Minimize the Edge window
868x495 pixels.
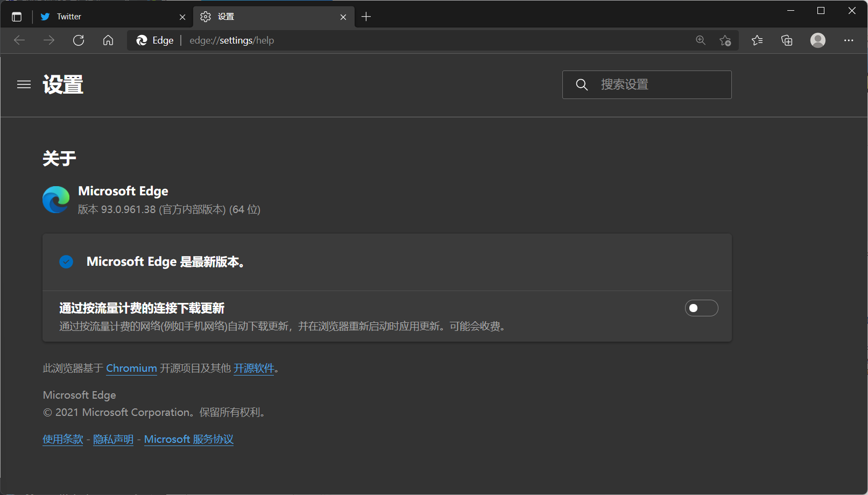coord(791,11)
